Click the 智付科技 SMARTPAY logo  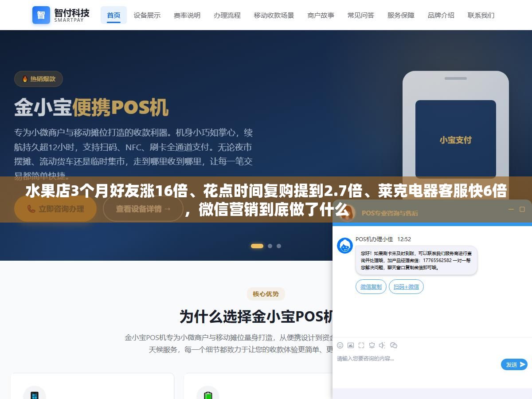pos(61,15)
